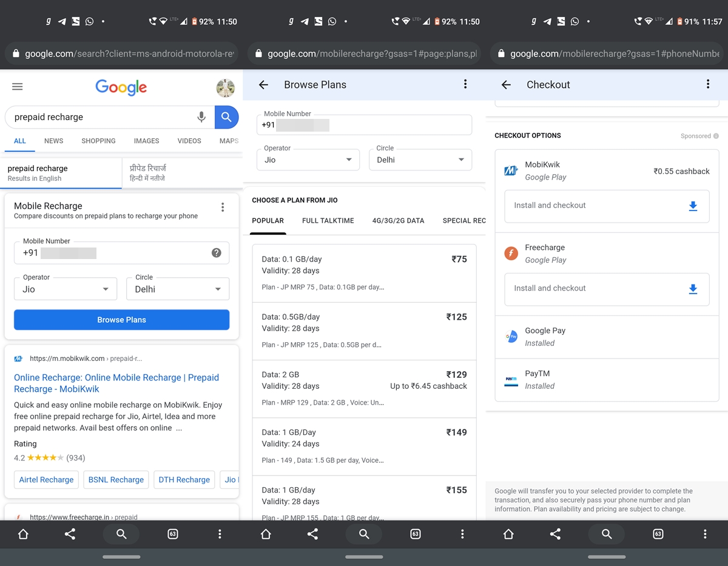The width and height of the screenshot is (728, 566).
Task: Select the ₹129 plan with cashback
Action: click(x=365, y=389)
